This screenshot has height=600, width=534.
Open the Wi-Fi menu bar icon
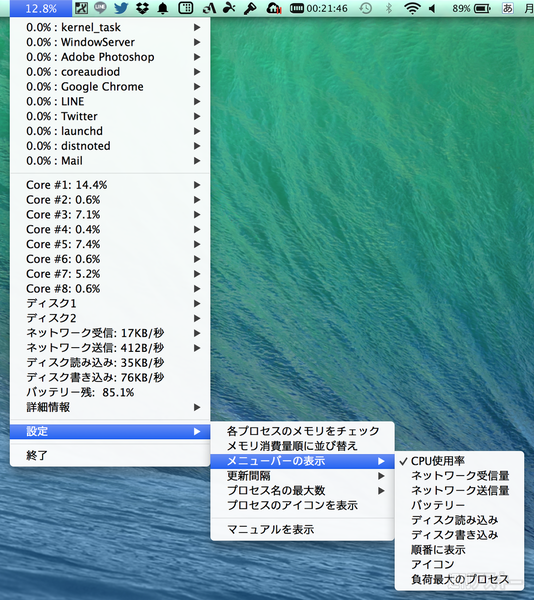point(412,8)
